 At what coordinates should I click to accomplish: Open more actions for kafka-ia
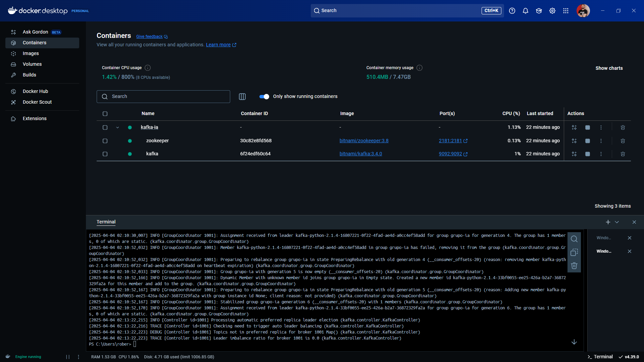click(601, 127)
